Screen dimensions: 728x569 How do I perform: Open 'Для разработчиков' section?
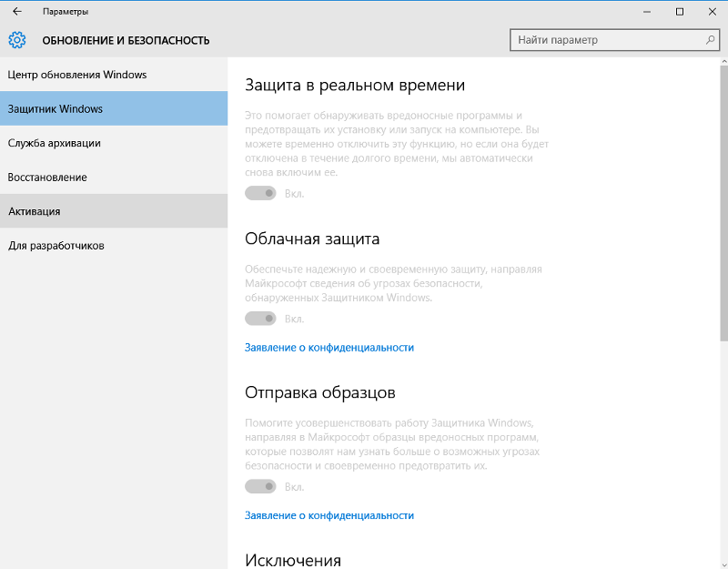point(56,246)
